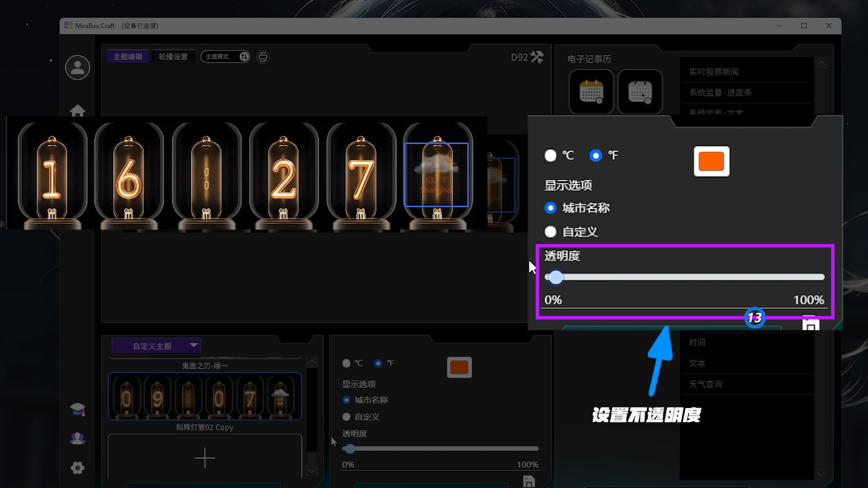Open the community users sidebar icon
Screen dimensions: 868x488
pyautogui.click(x=77, y=438)
